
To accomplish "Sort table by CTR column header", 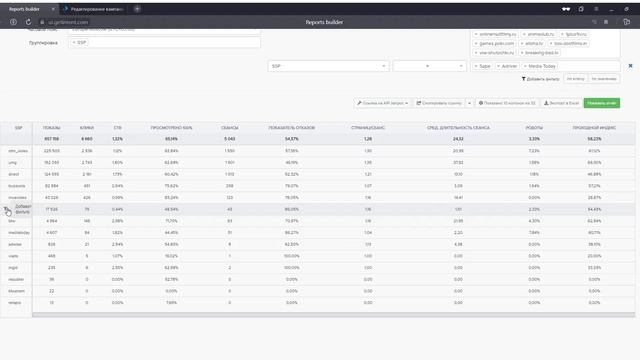I will point(118,128).
